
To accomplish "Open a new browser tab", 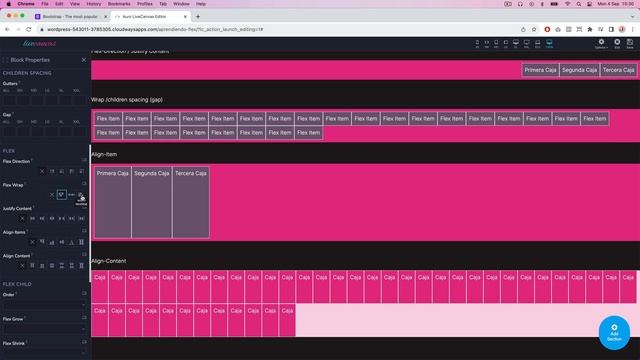I will coord(198,17).
